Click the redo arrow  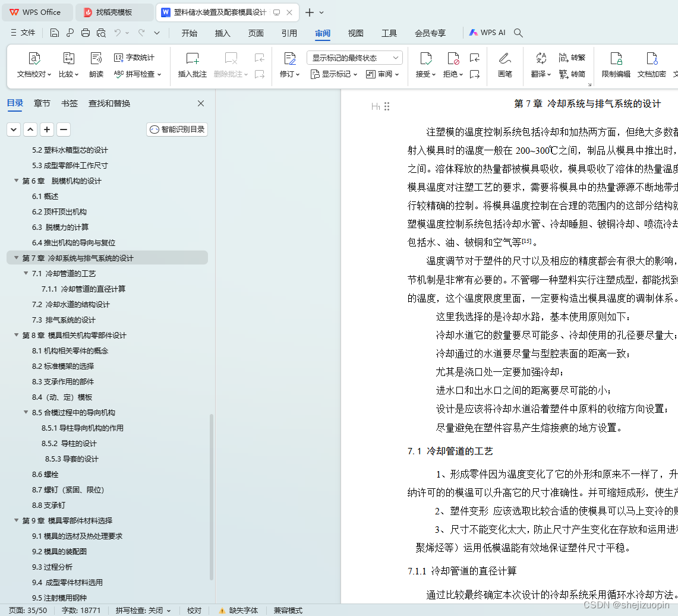141,33
